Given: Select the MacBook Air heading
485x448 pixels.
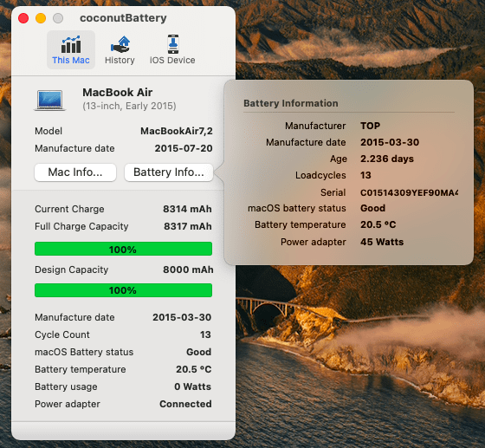Looking at the screenshot, I should coord(118,92).
